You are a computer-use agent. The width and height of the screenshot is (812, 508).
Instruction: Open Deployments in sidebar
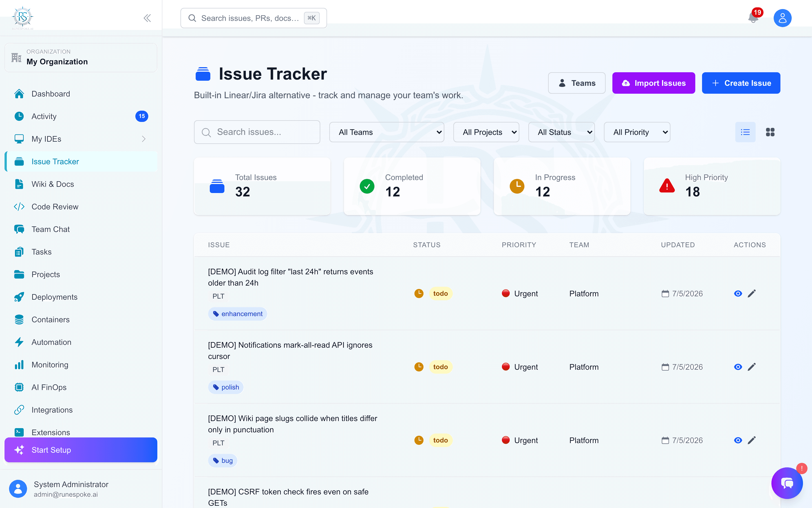81,297
